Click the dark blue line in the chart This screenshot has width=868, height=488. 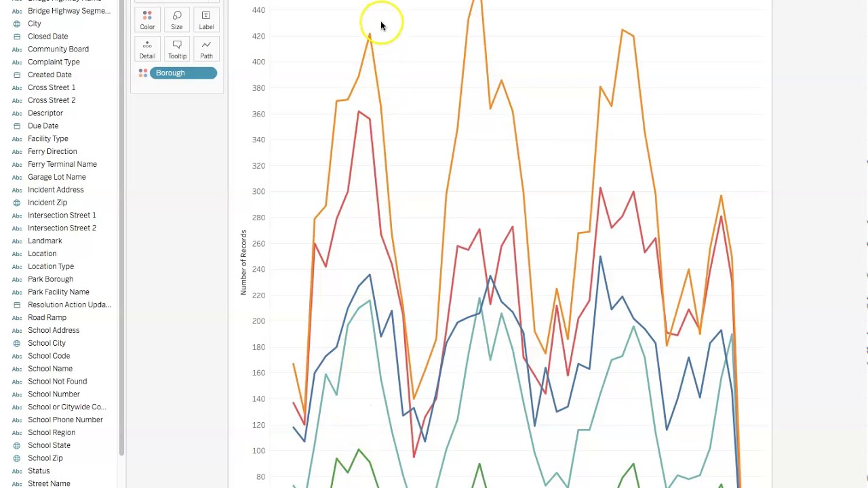(x=600, y=258)
